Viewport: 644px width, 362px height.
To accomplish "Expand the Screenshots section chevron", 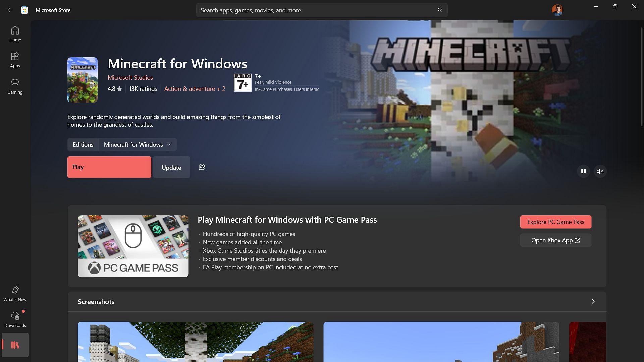I will (593, 301).
